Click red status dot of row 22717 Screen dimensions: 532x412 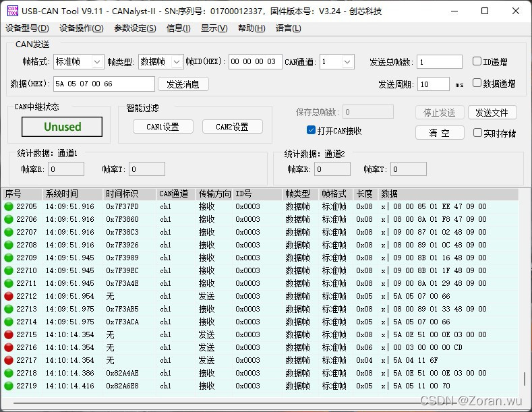tap(9, 360)
